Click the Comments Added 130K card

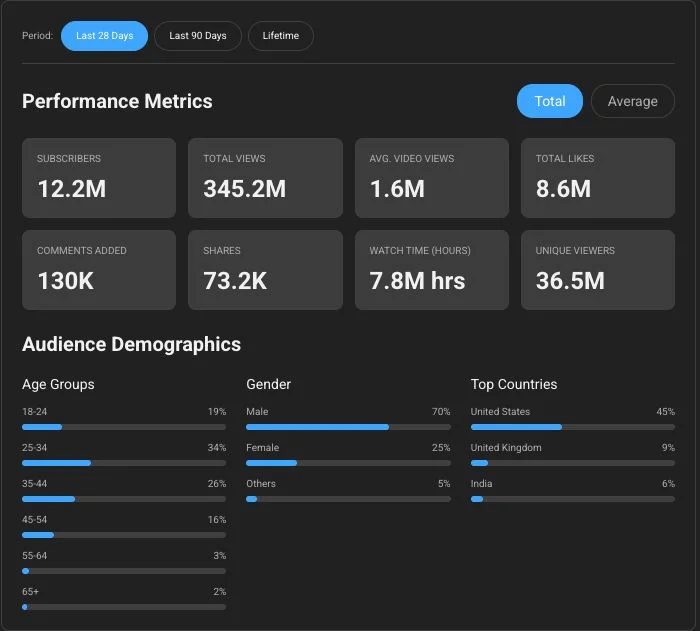(99, 270)
